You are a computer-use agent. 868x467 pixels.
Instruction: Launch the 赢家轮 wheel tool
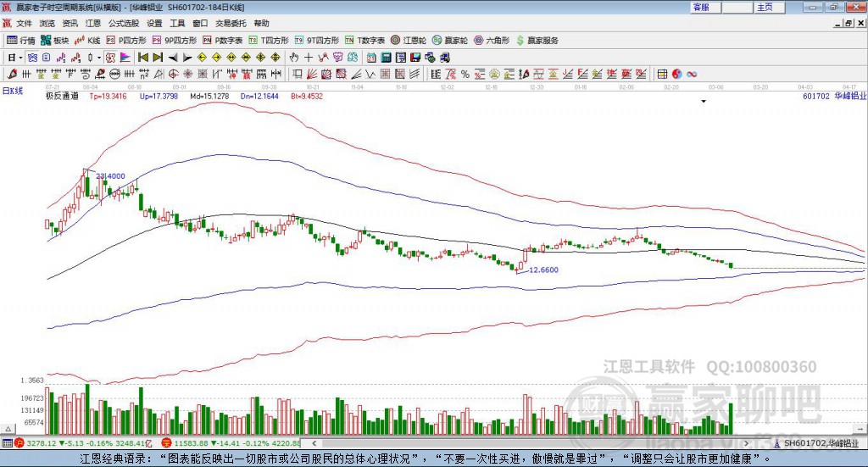(x=450, y=41)
